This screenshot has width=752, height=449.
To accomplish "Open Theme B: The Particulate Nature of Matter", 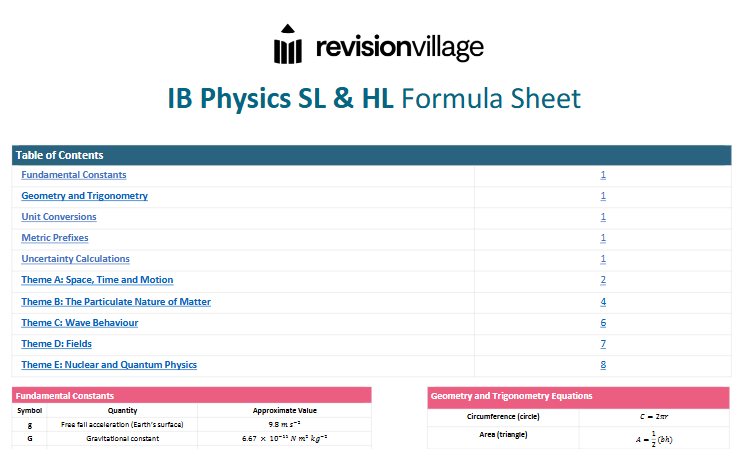I will click(116, 301).
